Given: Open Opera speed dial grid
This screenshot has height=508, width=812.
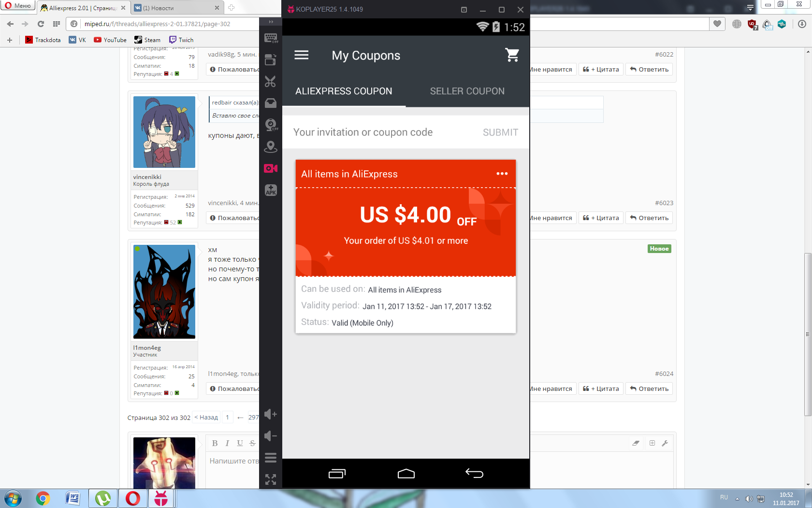Looking at the screenshot, I should pyautogui.click(x=57, y=24).
